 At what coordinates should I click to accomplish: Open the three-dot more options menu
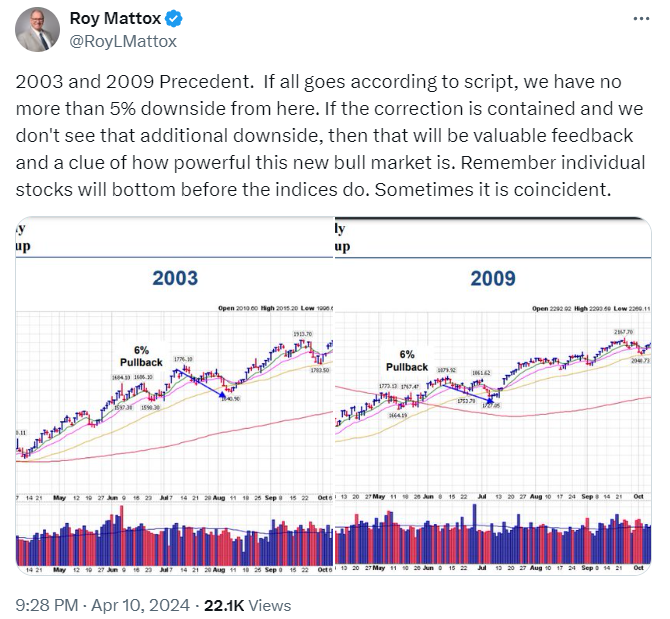pyautogui.click(x=638, y=21)
